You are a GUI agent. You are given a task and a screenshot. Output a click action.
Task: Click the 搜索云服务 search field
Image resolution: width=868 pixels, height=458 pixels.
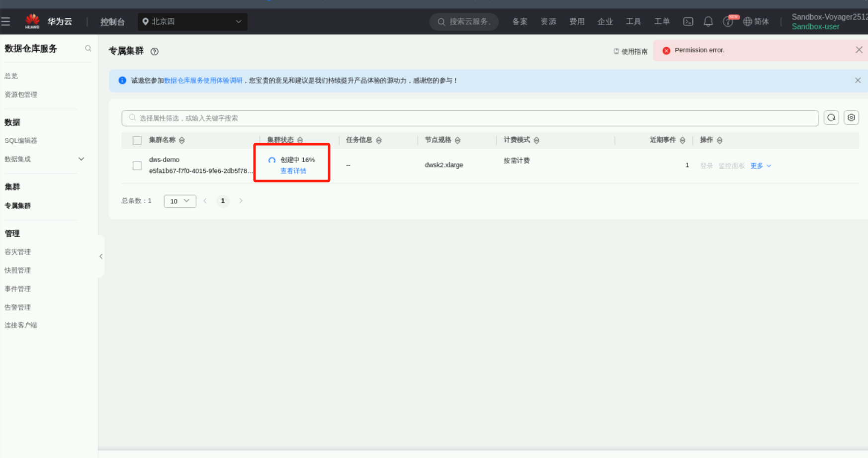pyautogui.click(x=464, y=21)
